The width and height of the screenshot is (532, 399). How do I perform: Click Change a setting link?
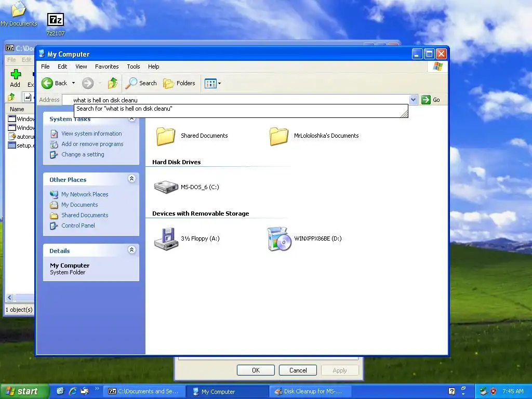(x=83, y=154)
